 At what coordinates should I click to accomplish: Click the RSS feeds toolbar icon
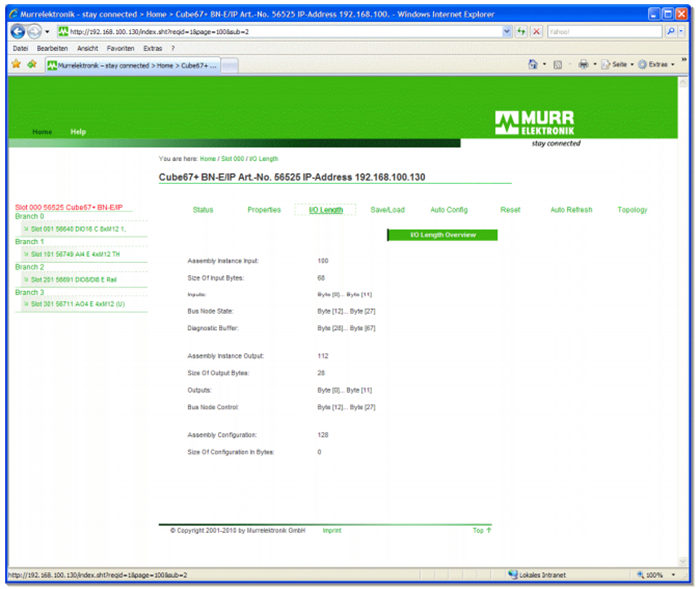[557, 65]
